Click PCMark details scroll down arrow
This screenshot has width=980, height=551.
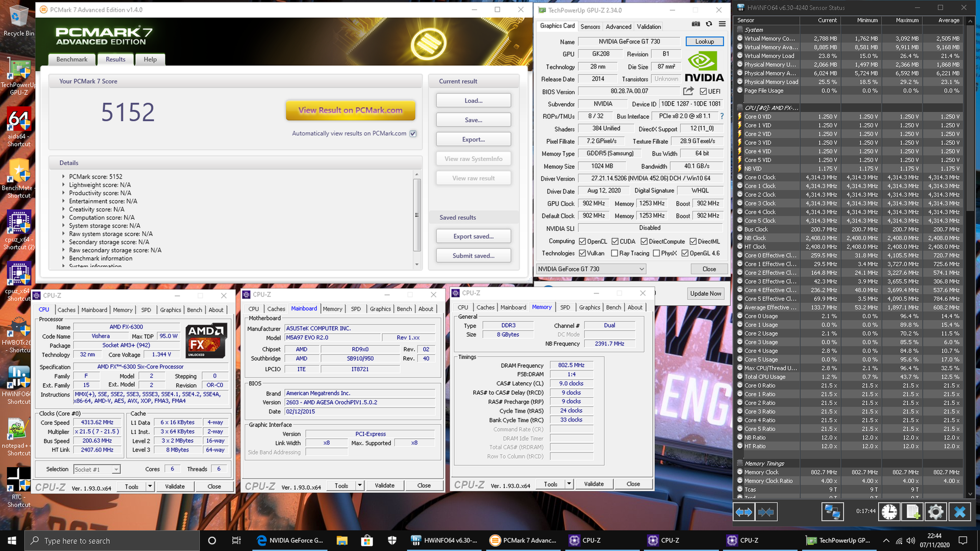point(416,264)
